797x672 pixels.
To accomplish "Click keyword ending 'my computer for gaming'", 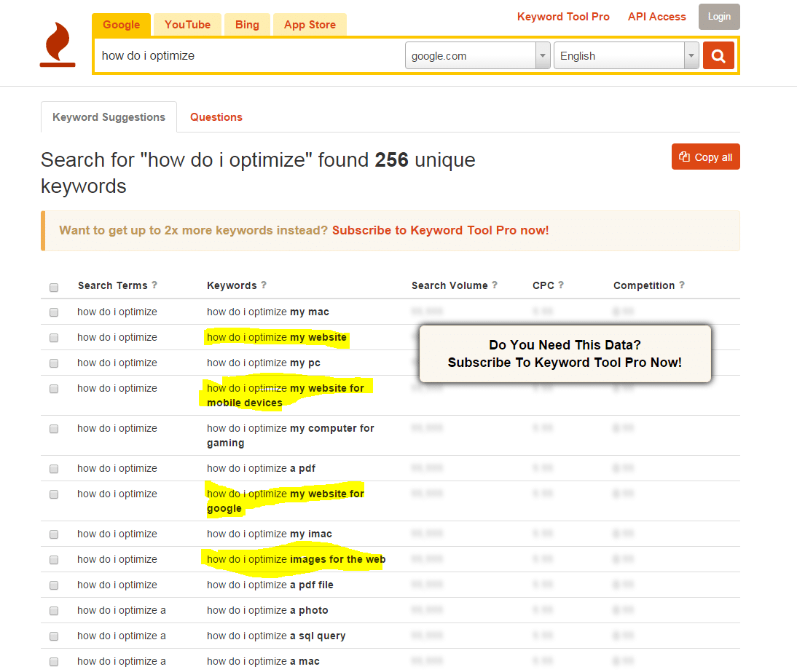I will coord(290,435).
